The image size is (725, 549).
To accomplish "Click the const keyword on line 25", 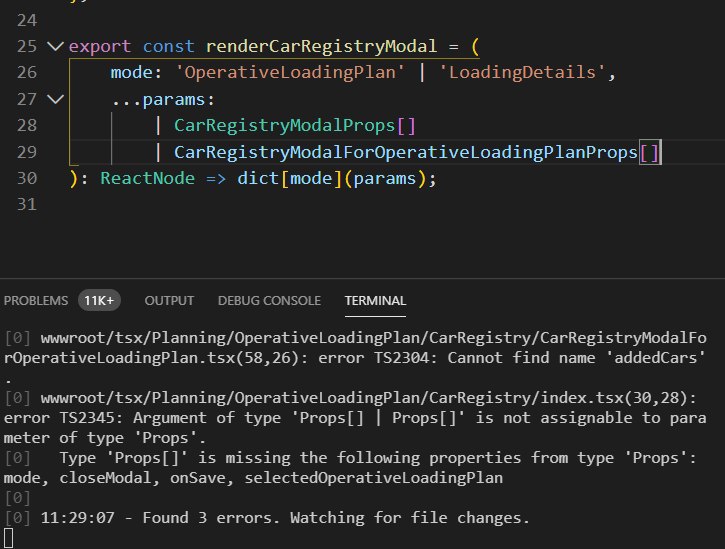I will [x=168, y=46].
